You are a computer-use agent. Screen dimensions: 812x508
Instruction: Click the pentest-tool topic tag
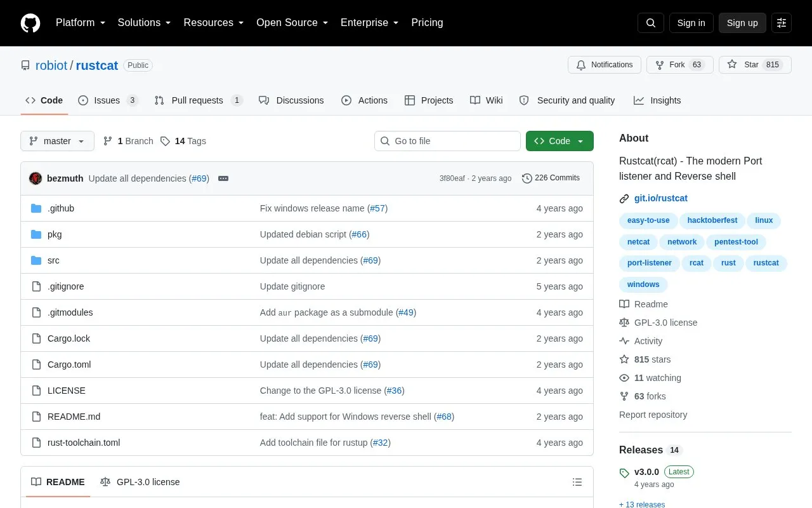(736, 242)
